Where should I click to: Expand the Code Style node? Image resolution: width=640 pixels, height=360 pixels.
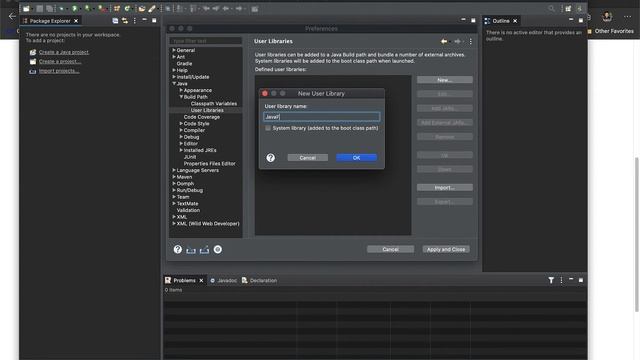tap(181, 123)
